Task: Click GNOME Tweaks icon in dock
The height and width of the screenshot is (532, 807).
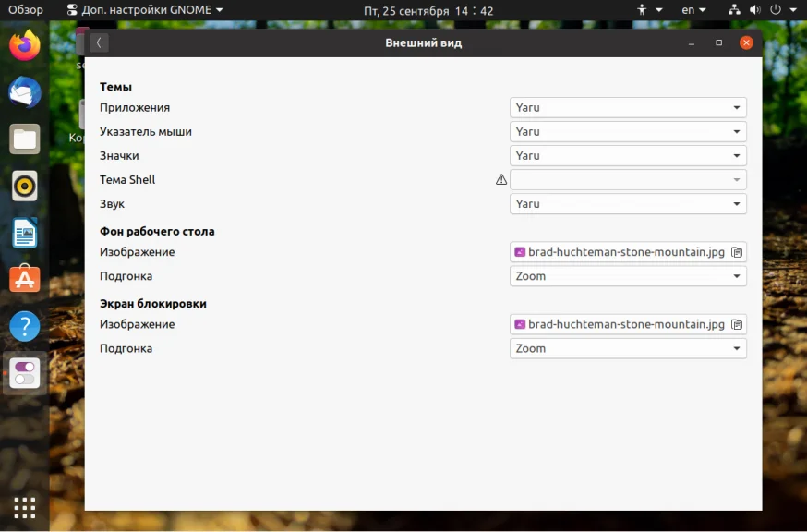Action: click(x=24, y=373)
